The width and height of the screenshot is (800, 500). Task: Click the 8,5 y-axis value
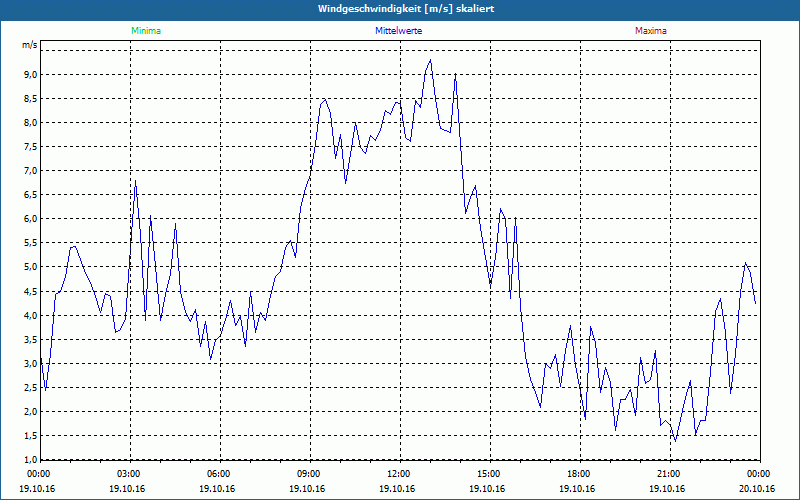31,98
